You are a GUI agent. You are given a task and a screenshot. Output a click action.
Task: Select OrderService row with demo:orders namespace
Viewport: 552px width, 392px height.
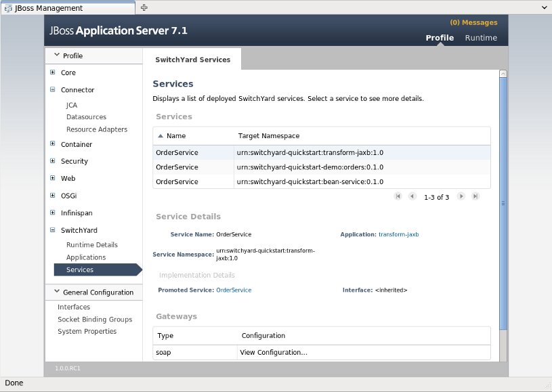pyautogui.click(x=322, y=167)
